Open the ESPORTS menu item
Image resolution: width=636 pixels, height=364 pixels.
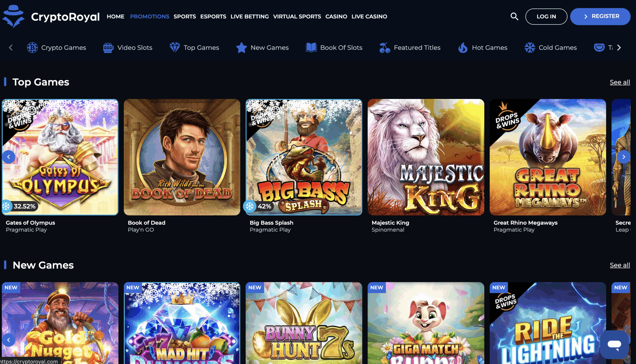pos(213,16)
